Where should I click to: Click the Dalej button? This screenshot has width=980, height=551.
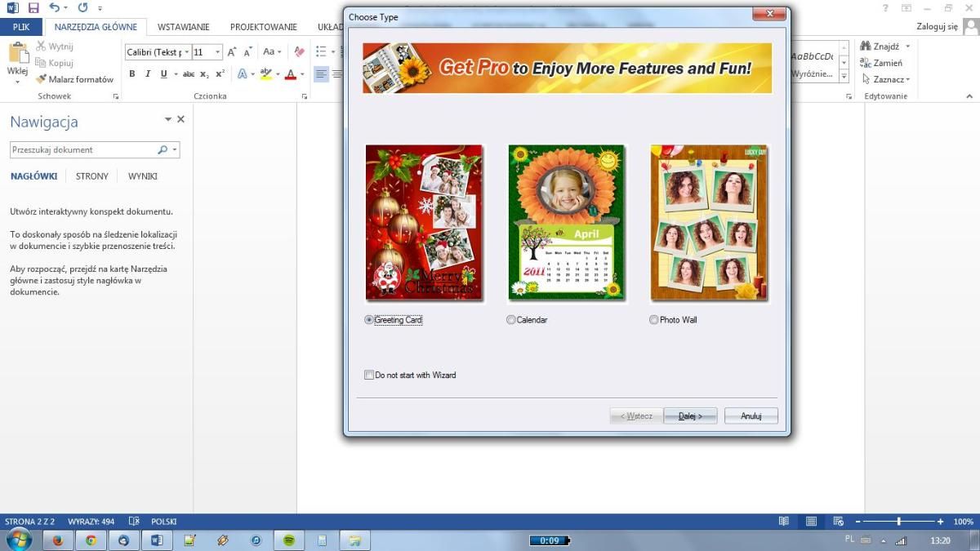click(x=690, y=416)
